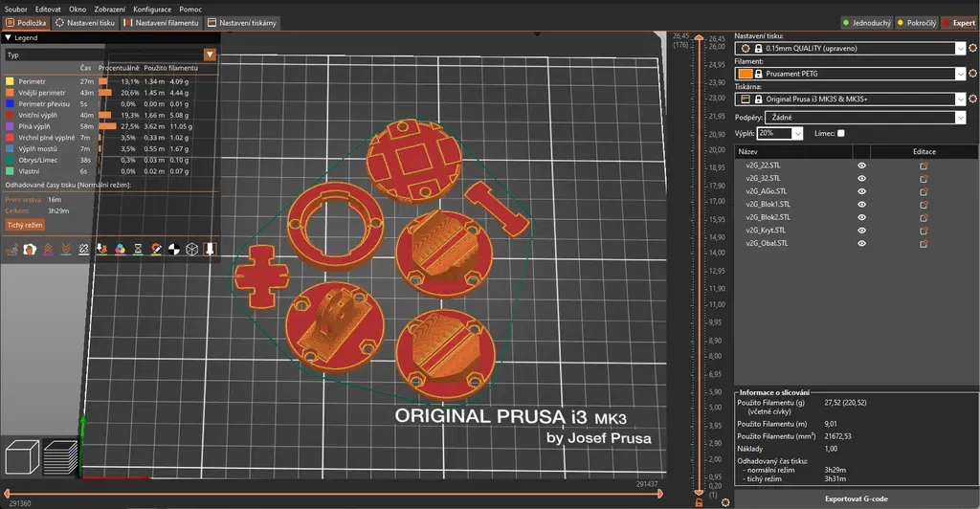Hide v2G_Obal.STL with its eye icon
The height and width of the screenshot is (509, 980).
pyautogui.click(x=861, y=244)
